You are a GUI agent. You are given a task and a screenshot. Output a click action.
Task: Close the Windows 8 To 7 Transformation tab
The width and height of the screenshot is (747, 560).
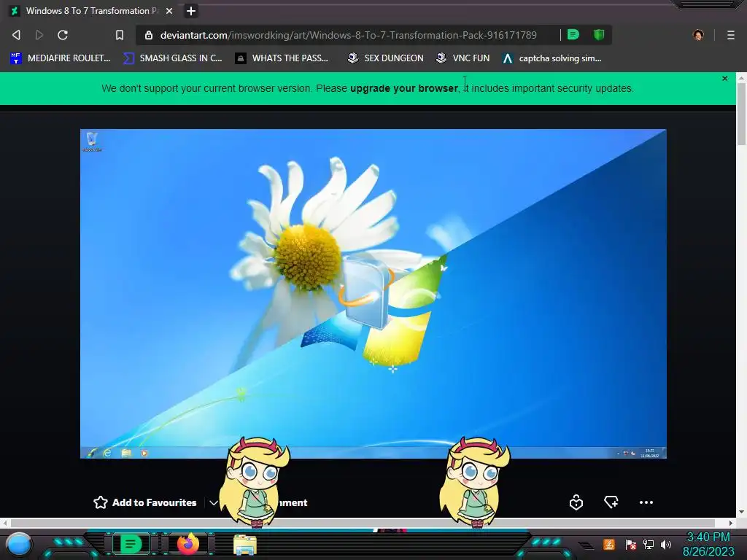(169, 10)
